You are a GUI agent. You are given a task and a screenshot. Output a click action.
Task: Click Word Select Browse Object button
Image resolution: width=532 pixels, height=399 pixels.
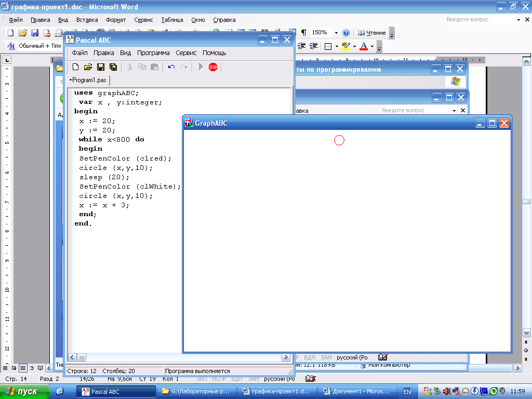(x=526, y=351)
